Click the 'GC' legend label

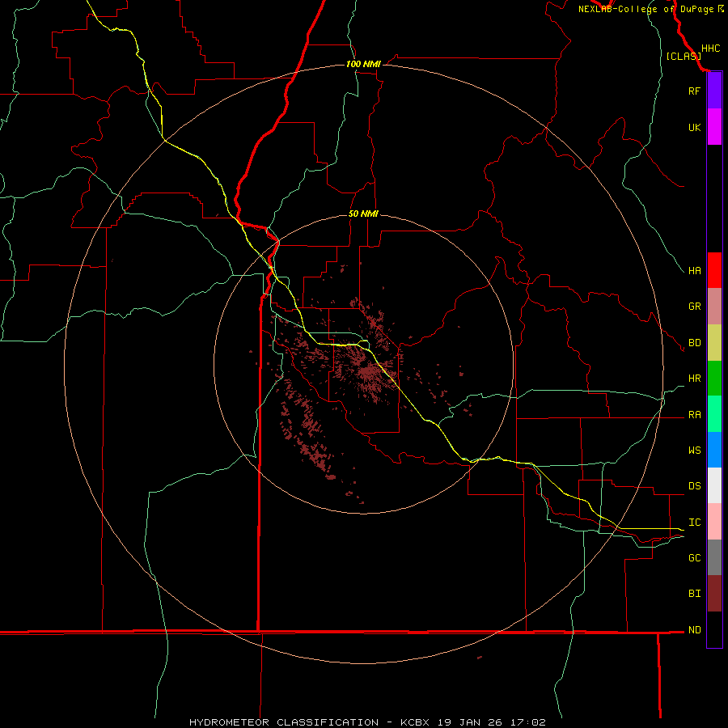pyautogui.click(x=694, y=558)
